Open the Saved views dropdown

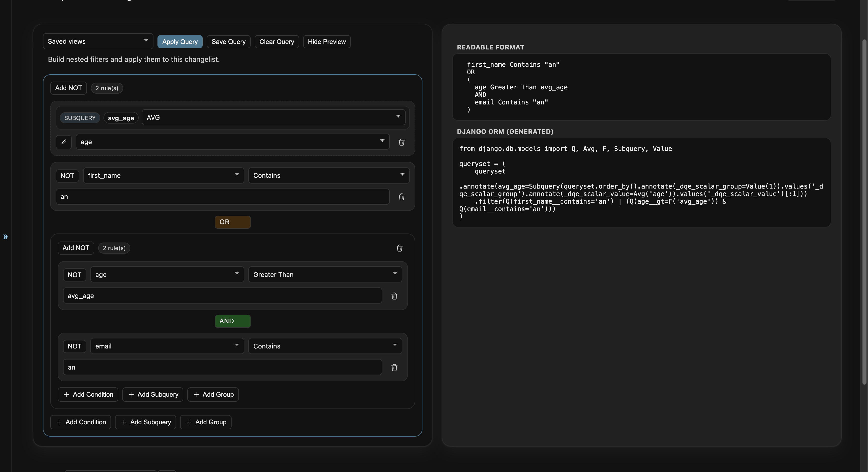98,41
